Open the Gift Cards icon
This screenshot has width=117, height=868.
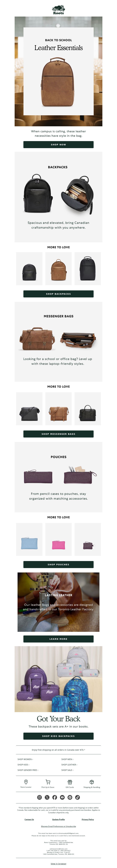pos(70,782)
